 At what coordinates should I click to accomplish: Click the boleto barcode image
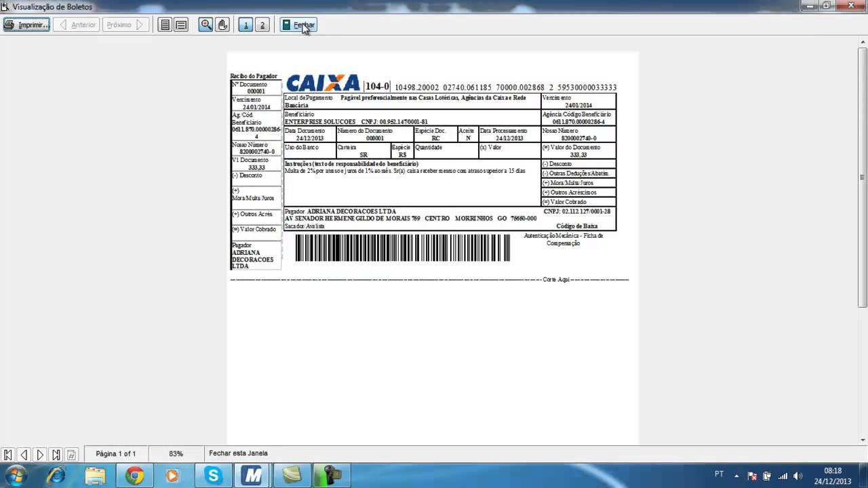(x=403, y=247)
